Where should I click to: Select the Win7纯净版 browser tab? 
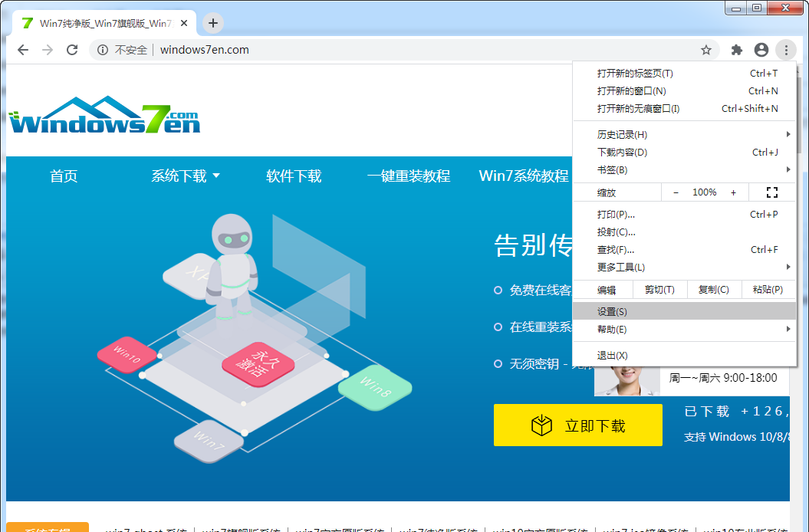(106, 23)
